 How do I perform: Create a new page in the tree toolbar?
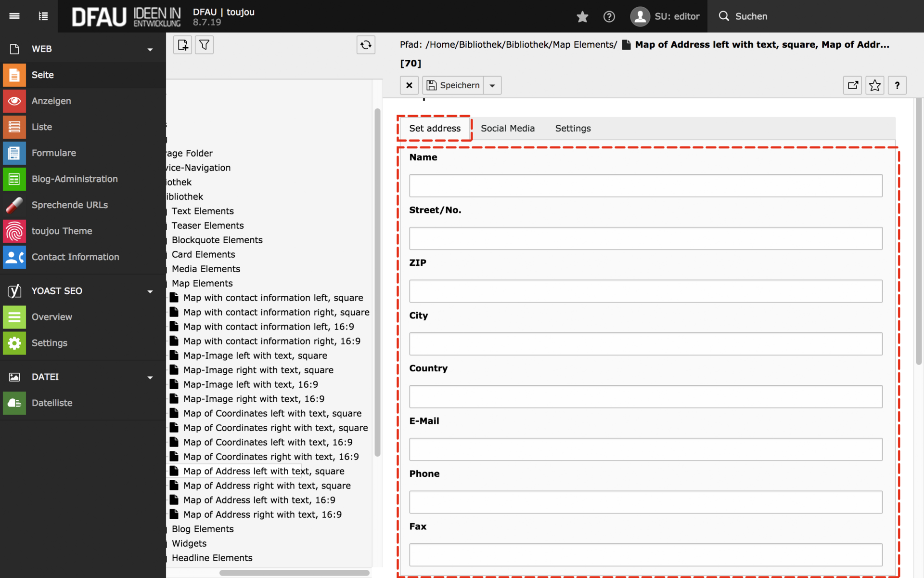(x=182, y=45)
